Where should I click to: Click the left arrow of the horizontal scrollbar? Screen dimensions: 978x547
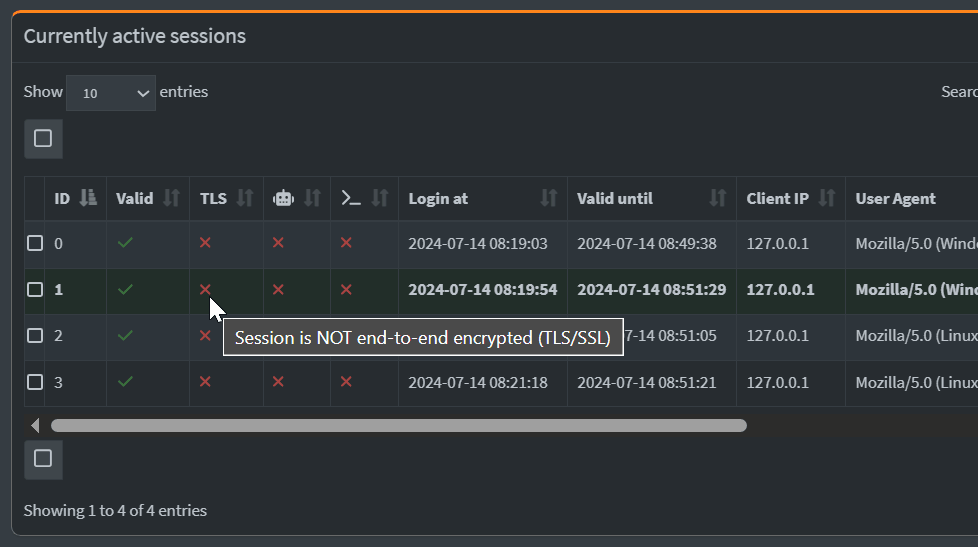[x=35, y=425]
